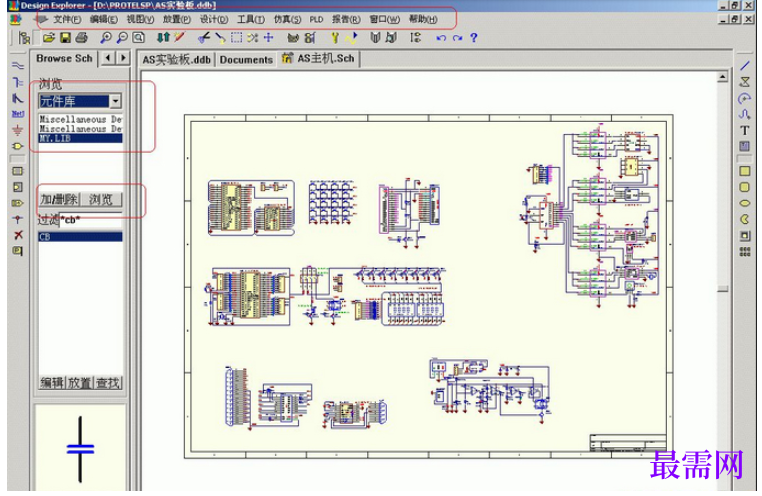762x496 pixels.
Task: Select MY.LIB in library list
Action: coord(80,138)
